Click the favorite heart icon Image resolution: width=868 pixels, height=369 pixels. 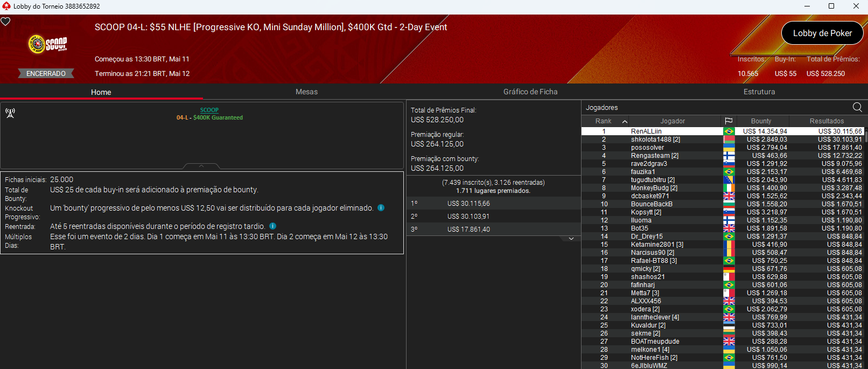click(5, 22)
